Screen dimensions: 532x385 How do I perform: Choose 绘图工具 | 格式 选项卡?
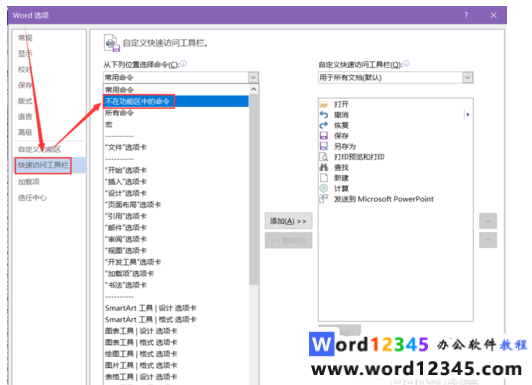(x=176, y=354)
